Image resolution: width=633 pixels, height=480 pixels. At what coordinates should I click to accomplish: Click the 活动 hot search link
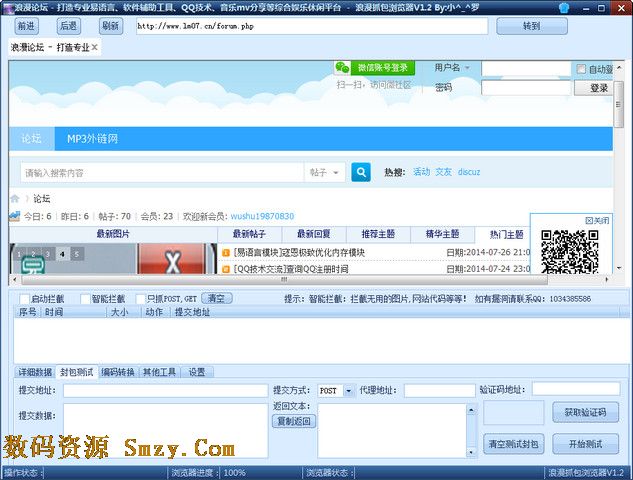pyautogui.click(x=421, y=172)
